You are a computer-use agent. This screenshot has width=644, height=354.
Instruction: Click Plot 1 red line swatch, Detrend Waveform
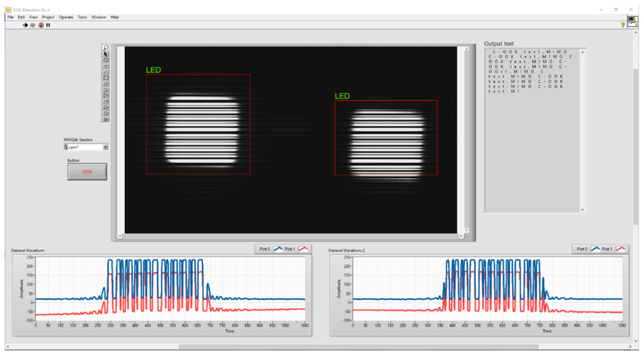pos(303,249)
